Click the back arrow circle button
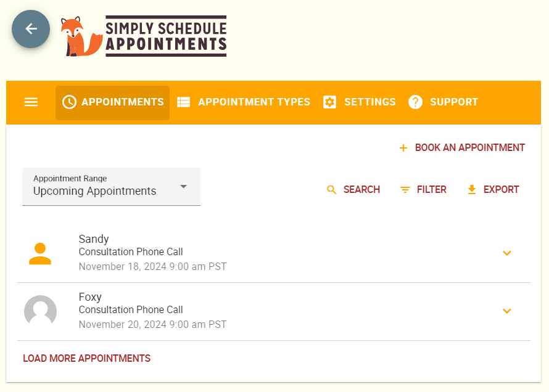This screenshot has width=549, height=392. pyautogui.click(x=31, y=29)
